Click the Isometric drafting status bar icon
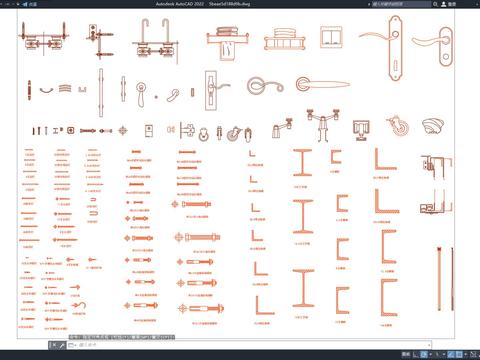 coord(437,354)
